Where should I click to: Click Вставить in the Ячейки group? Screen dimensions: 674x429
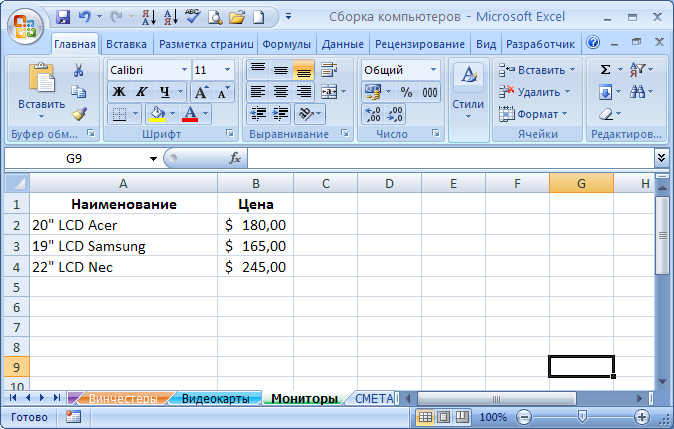(x=537, y=70)
